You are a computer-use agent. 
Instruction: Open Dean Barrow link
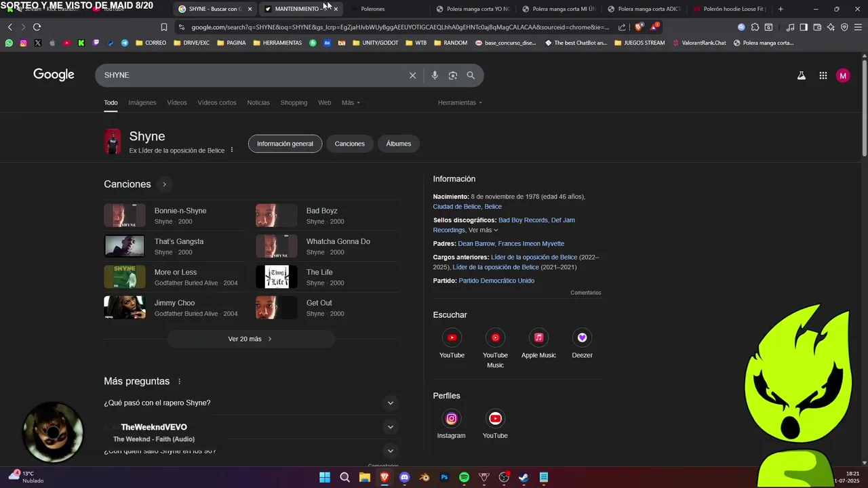click(476, 244)
